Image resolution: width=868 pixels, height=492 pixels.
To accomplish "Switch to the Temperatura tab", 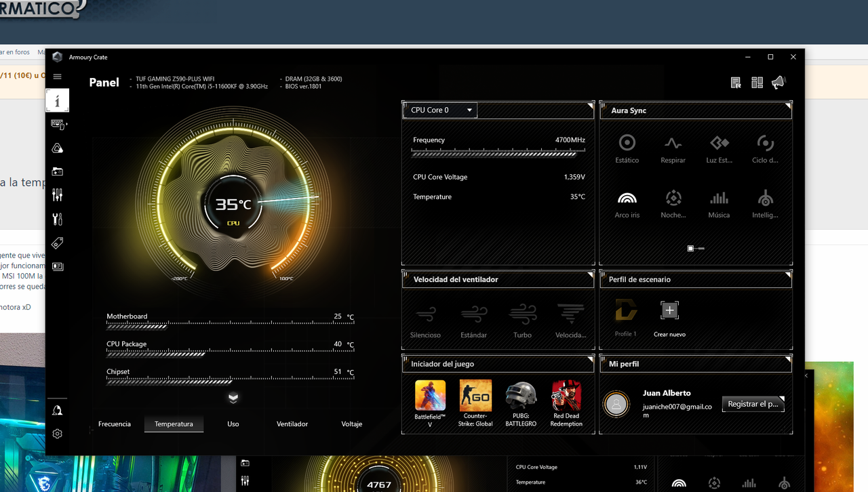I will click(174, 424).
